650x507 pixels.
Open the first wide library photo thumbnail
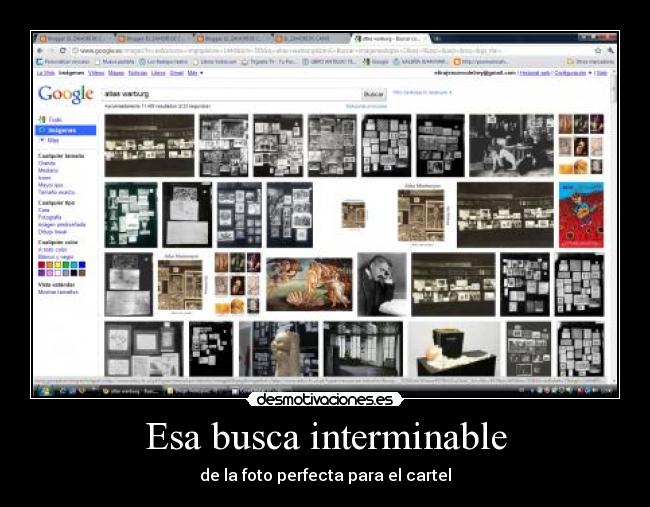click(149, 146)
